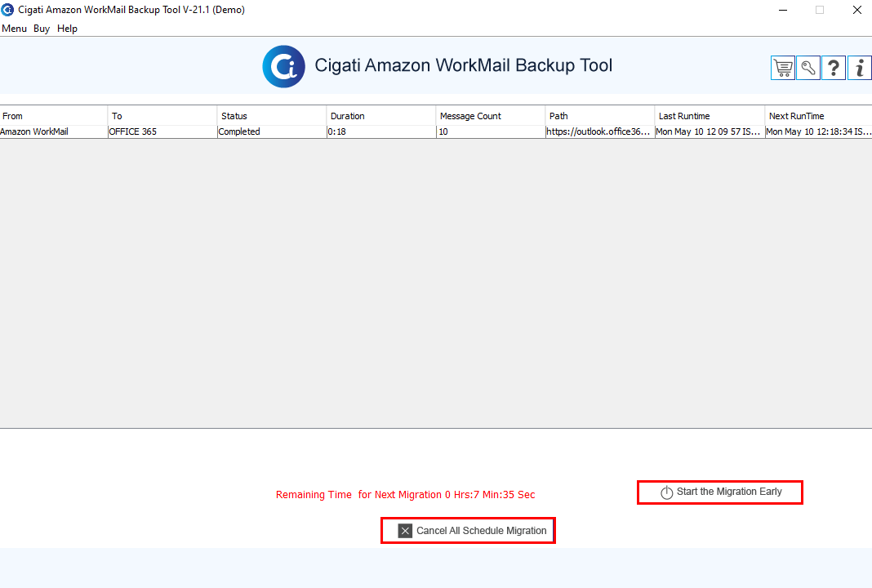Click the Cigati logo in header
872x588 pixels.
click(283, 66)
